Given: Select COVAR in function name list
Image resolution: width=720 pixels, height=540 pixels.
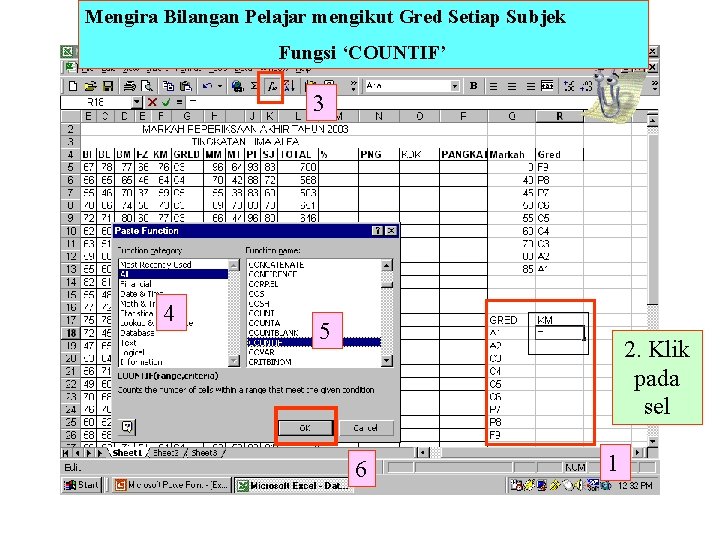Looking at the screenshot, I should 314,352.
